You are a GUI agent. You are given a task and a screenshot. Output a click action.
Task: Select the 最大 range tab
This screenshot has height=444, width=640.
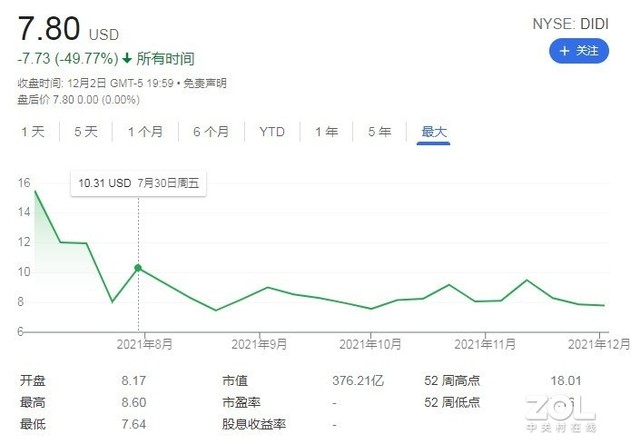tap(433, 131)
